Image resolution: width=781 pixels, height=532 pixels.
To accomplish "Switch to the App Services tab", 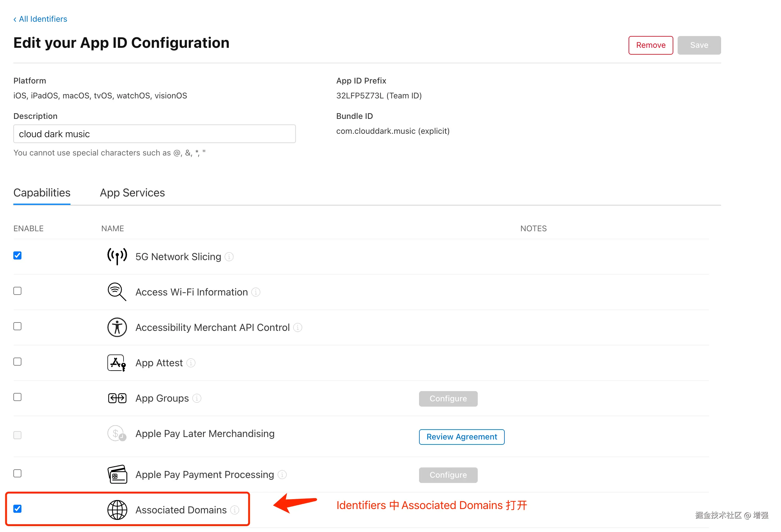I will tap(132, 193).
